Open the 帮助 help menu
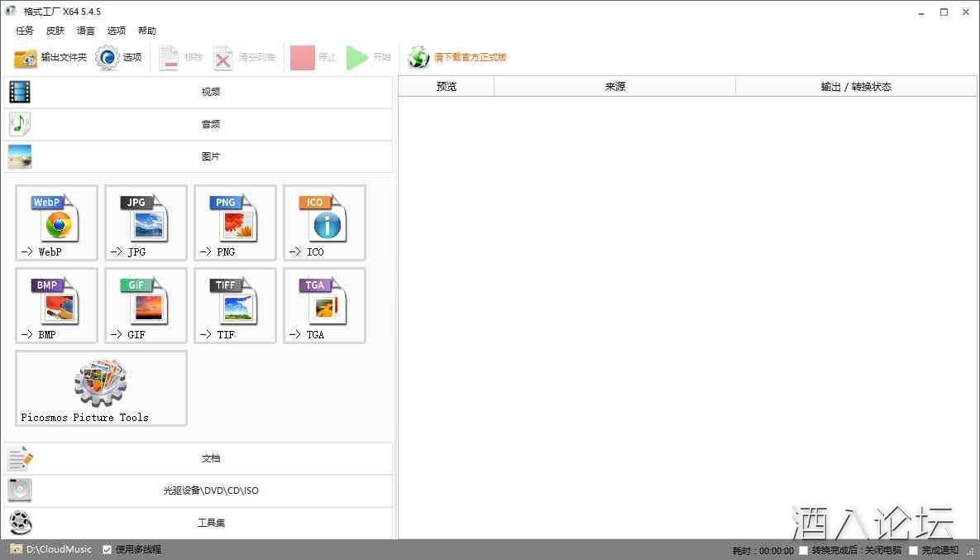This screenshot has width=980, height=560. point(147,31)
